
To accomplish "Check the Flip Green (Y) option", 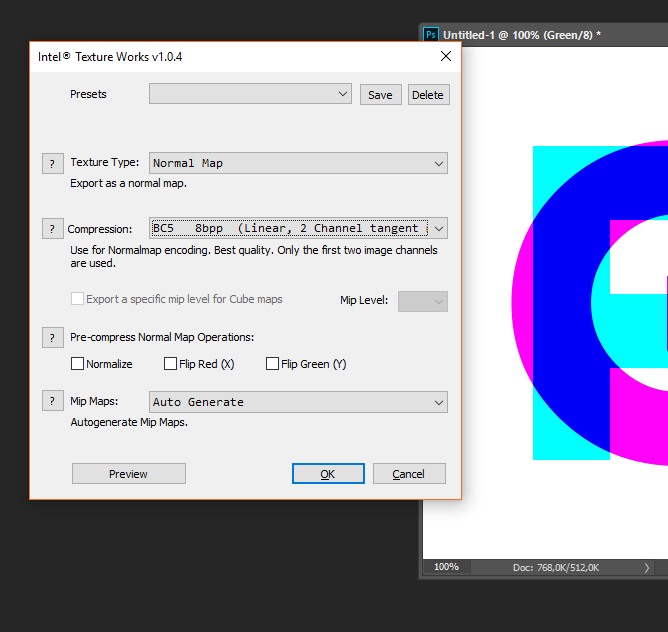I will 272,364.
